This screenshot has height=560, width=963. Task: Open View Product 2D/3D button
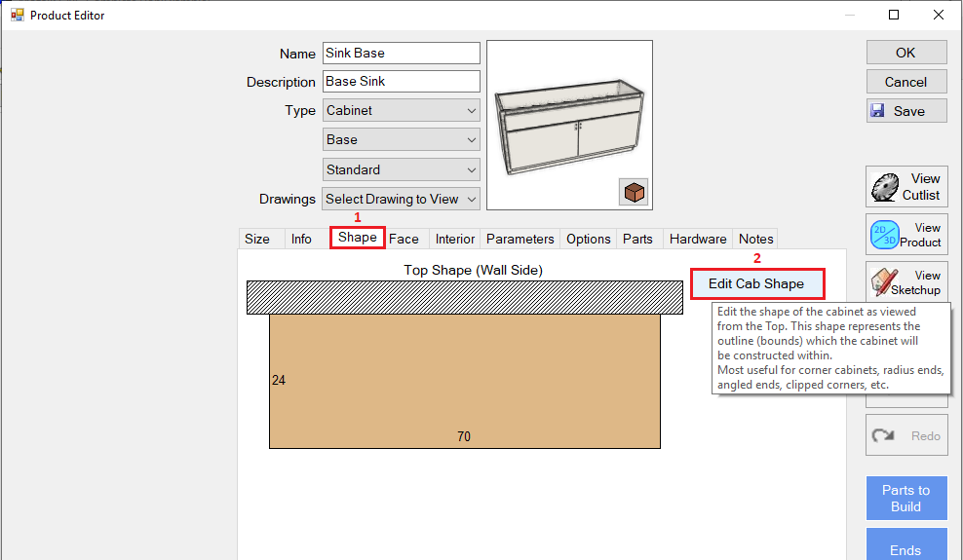click(906, 235)
